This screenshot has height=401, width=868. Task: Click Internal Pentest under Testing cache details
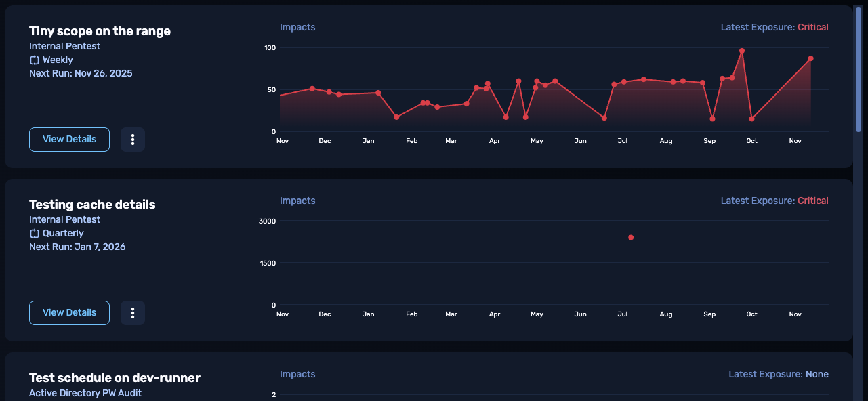point(64,219)
